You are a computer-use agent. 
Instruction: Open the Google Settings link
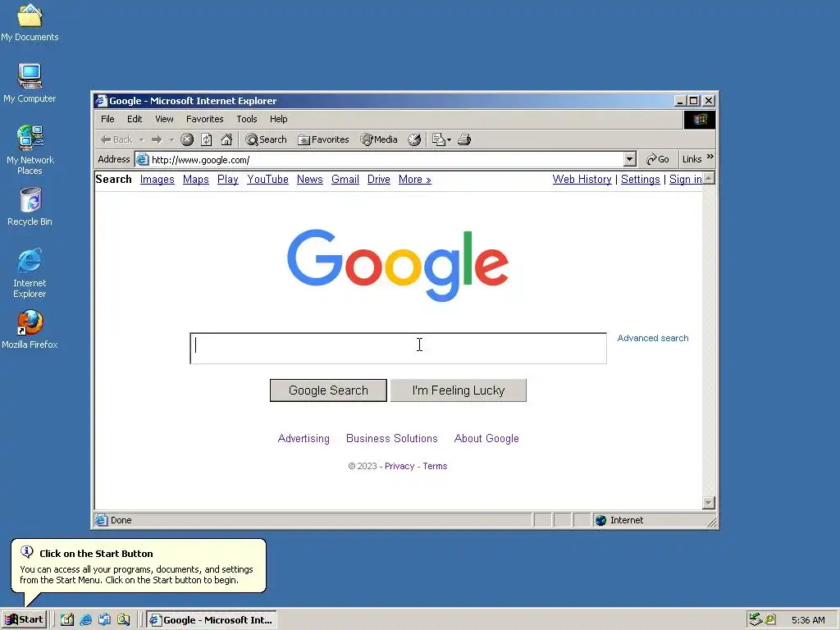point(640,180)
